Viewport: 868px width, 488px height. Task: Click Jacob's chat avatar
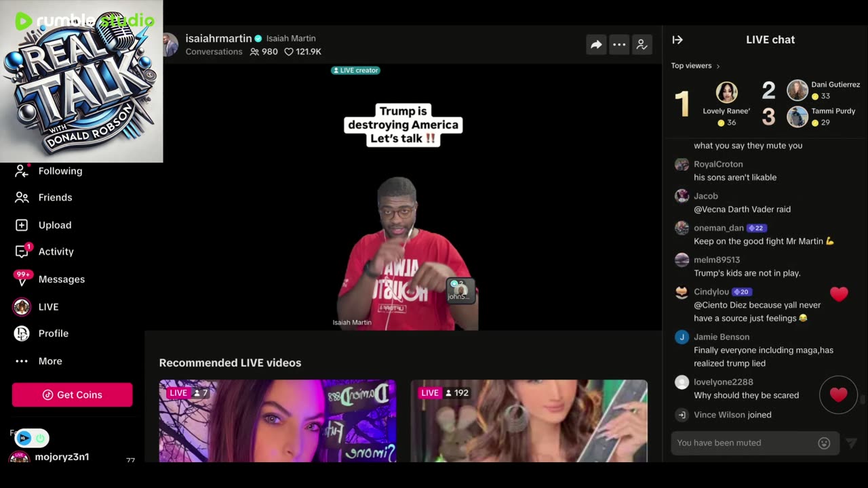682,197
